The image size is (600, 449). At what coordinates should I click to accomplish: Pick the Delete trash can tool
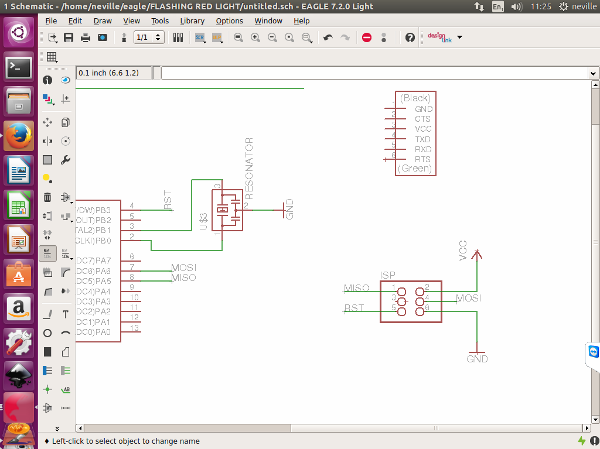[x=48, y=197]
